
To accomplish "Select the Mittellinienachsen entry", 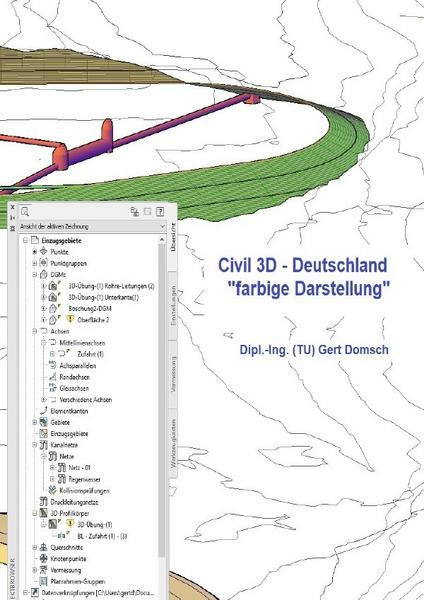I will 82,342.
